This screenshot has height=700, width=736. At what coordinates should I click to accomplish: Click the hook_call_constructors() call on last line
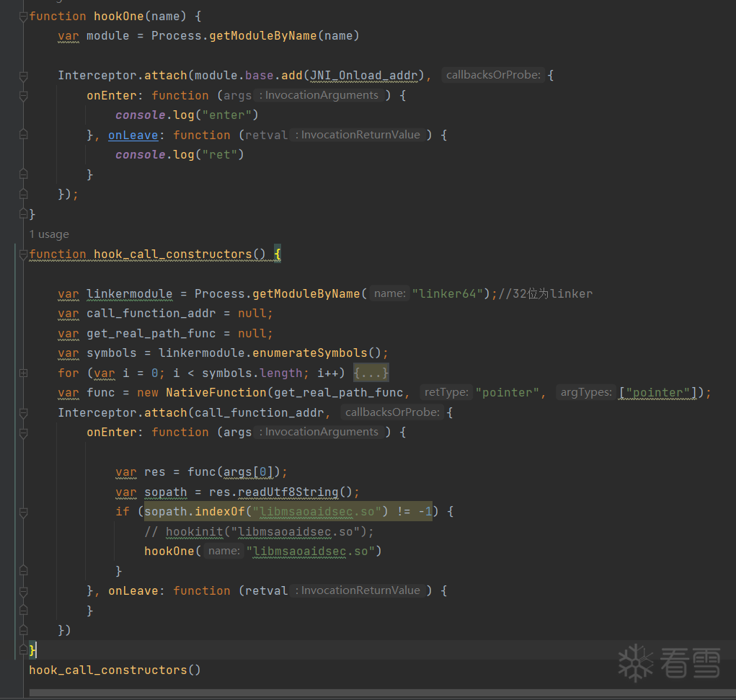point(115,670)
